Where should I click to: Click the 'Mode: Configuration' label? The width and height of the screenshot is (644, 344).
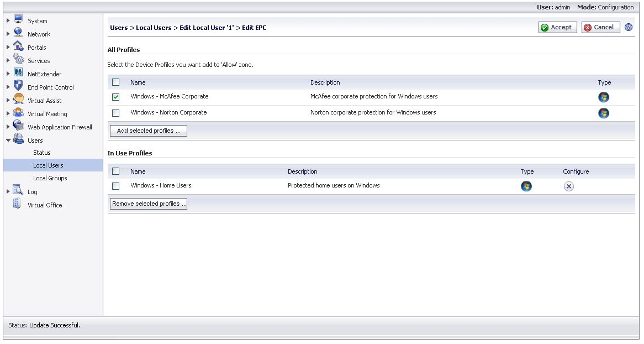point(605,7)
